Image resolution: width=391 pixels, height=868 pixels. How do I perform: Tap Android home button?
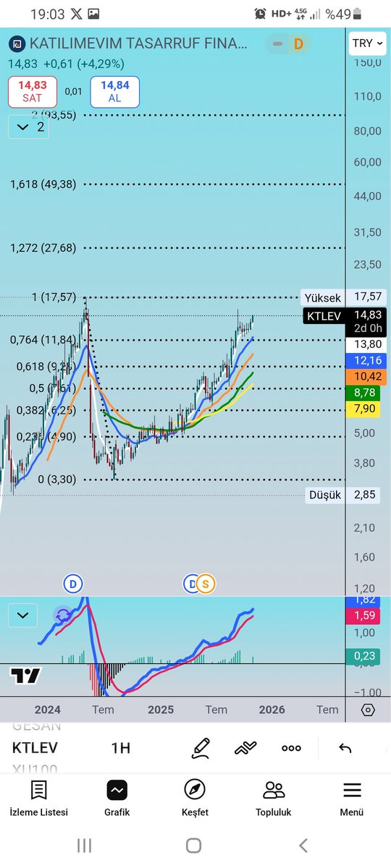[x=193, y=845]
